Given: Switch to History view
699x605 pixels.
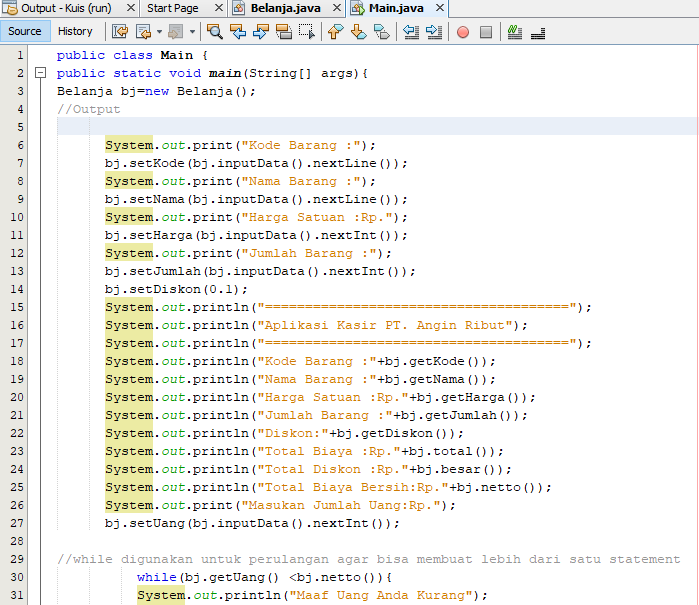Looking at the screenshot, I should pos(75,32).
